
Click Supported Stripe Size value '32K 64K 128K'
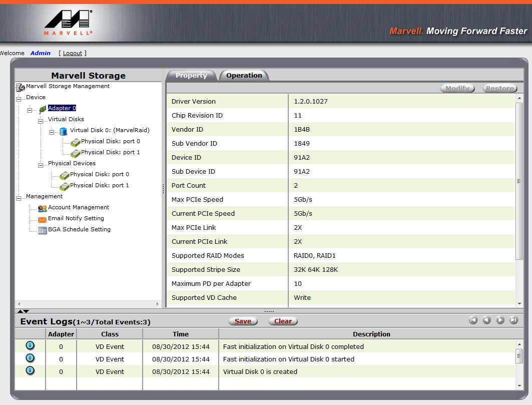point(316,269)
